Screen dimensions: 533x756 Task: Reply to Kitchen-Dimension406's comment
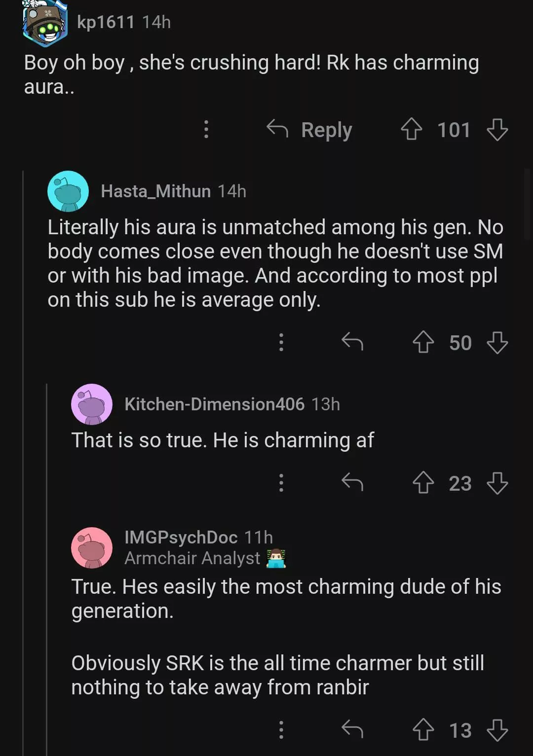pyautogui.click(x=352, y=482)
